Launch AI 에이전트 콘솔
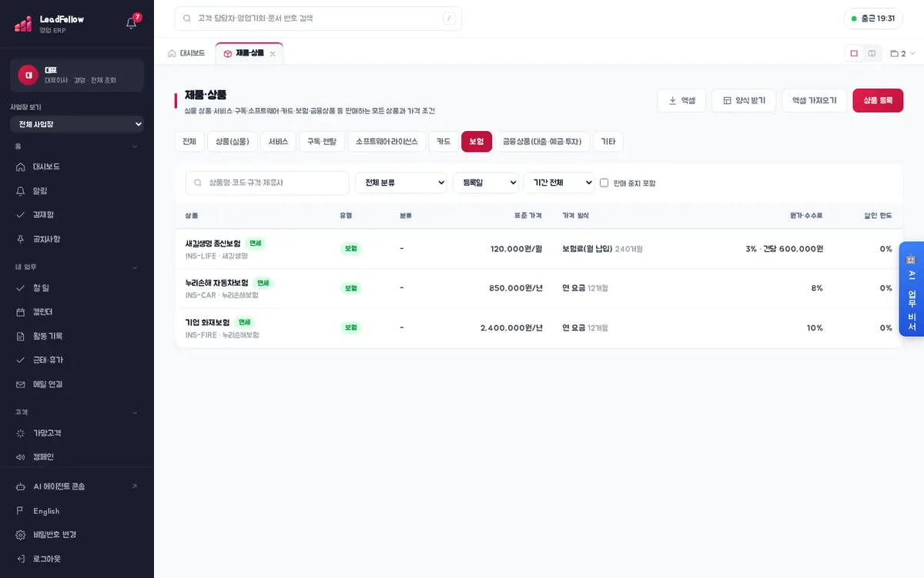This screenshot has width=924, height=578. tap(77, 486)
